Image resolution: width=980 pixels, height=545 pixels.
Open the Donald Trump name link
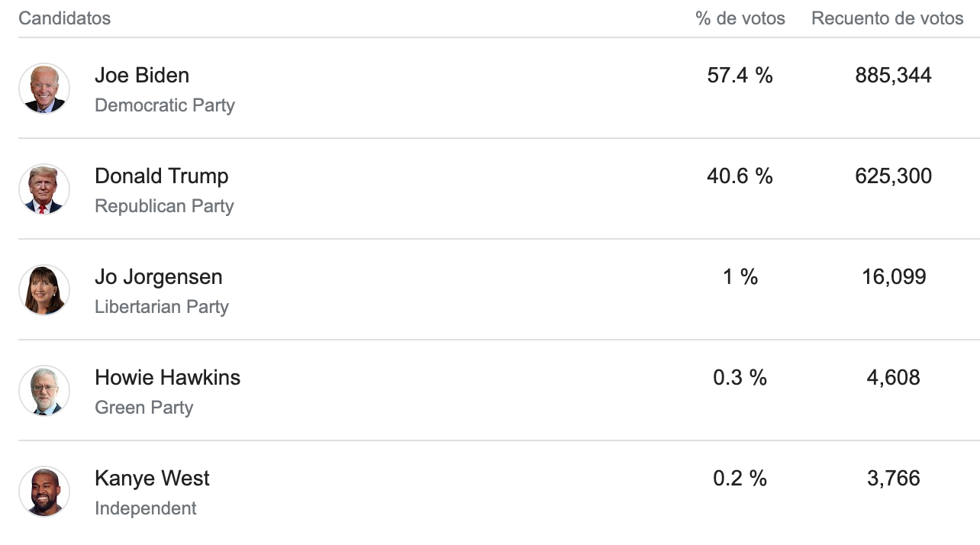(161, 176)
